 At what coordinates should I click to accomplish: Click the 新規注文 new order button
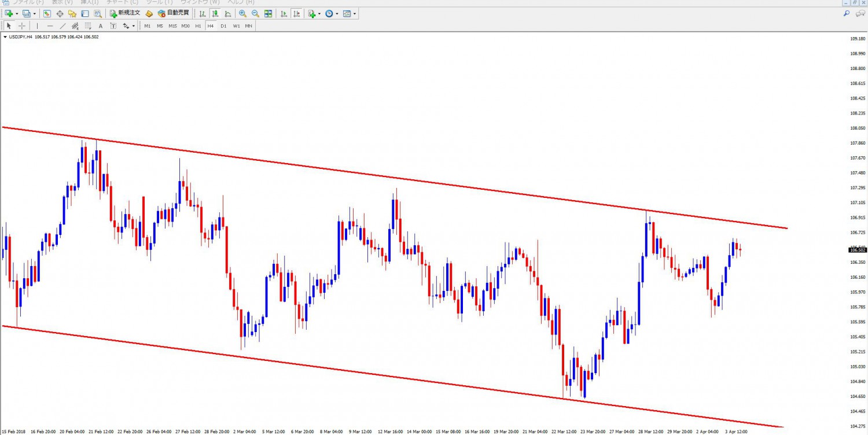125,13
